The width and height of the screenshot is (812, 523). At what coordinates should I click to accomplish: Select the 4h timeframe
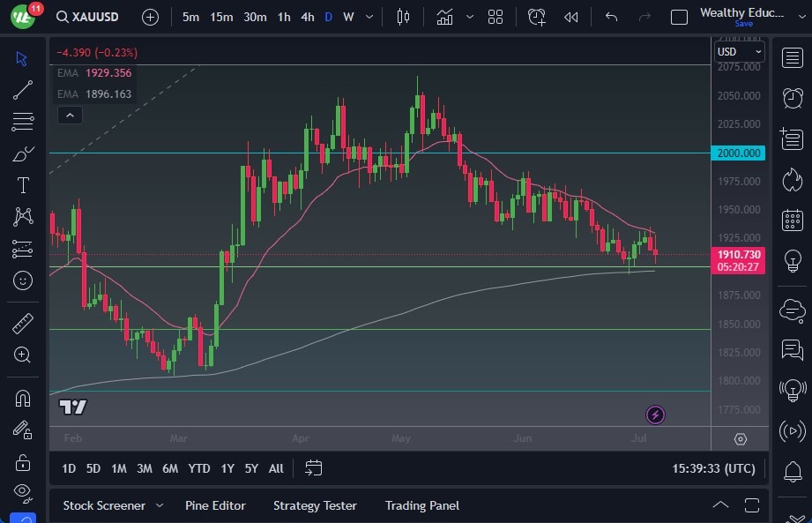tap(308, 17)
